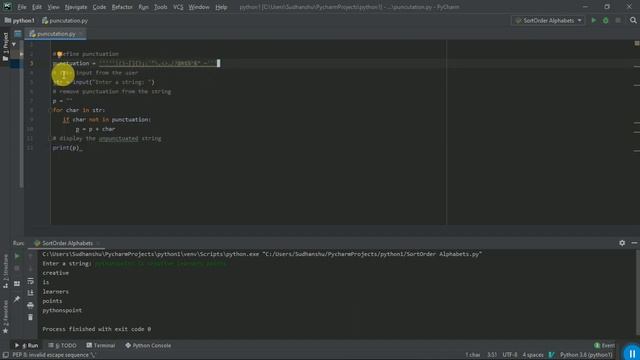This screenshot has width=640, height=360.
Task: Pin the Run tab with pin icon
Action: (17, 299)
